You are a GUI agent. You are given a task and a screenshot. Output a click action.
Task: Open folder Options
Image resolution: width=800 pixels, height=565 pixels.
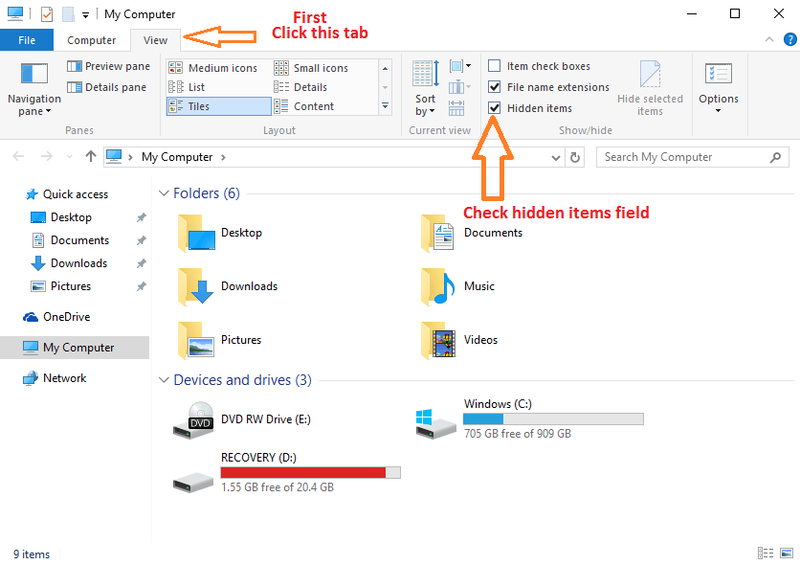pos(718,88)
